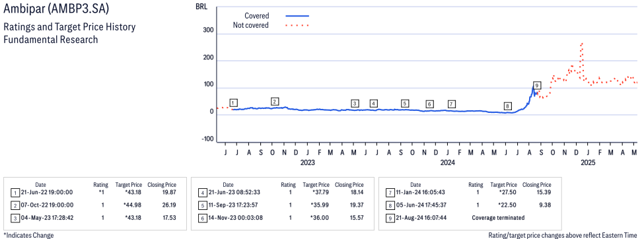Click closing price 15.57
The width and height of the screenshot is (644, 239).
357,218
